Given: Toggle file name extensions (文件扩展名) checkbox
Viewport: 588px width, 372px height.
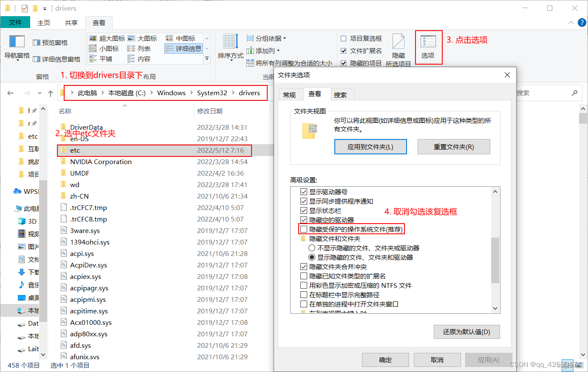Looking at the screenshot, I should click(x=344, y=51).
